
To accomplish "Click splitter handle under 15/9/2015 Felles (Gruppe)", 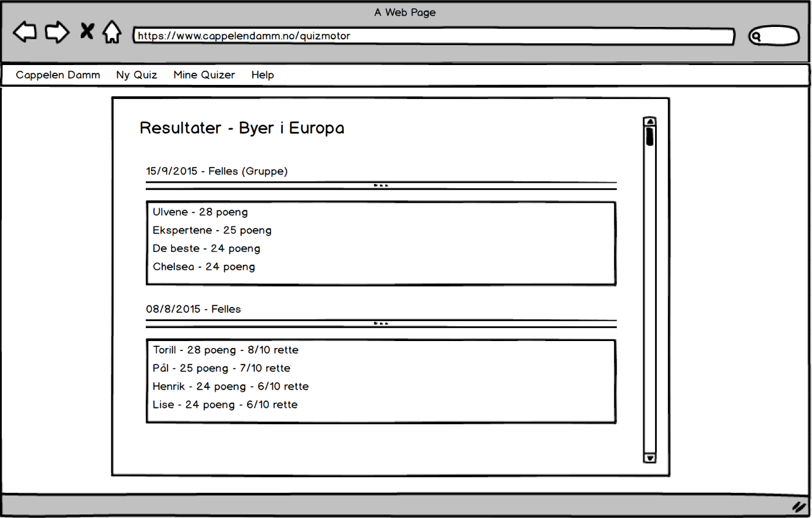I will tap(381, 186).
